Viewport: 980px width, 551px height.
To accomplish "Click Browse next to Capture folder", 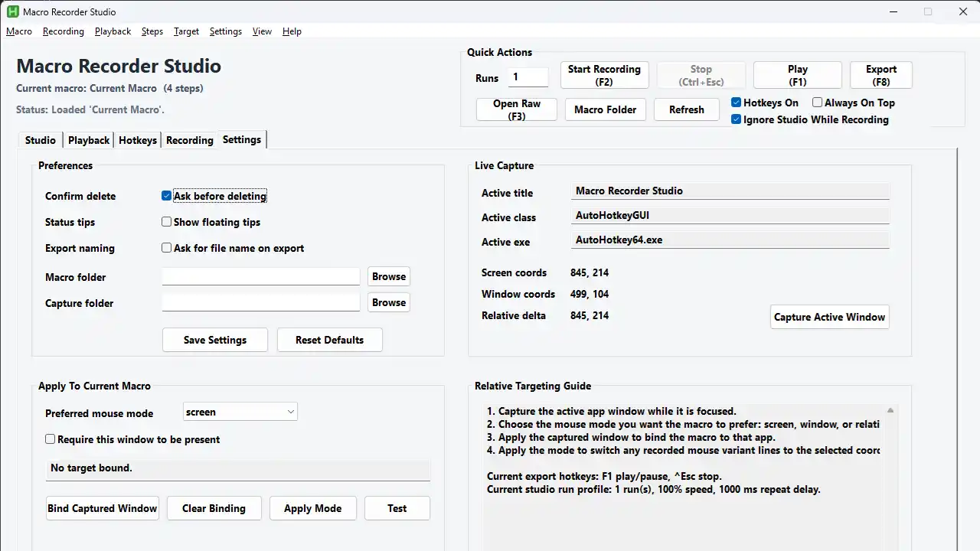I will click(x=389, y=302).
